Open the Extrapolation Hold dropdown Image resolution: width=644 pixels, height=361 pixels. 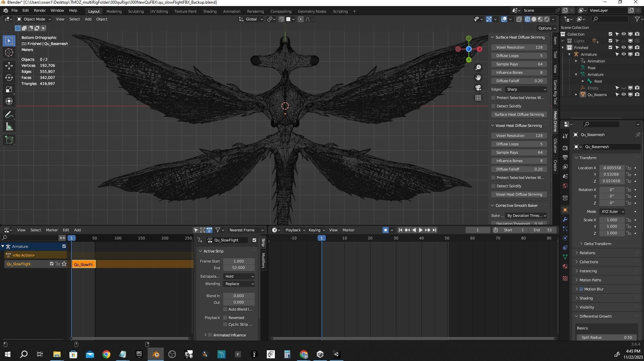coord(239,276)
